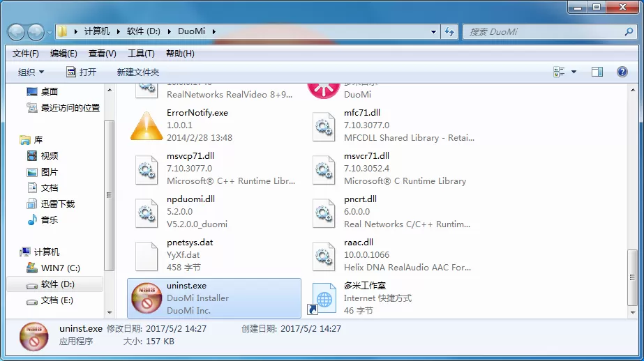Image resolution: width=644 pixels, height=361 pixels.
Task: Click the Back navigation arrow
Action: [x=17, y=32]
